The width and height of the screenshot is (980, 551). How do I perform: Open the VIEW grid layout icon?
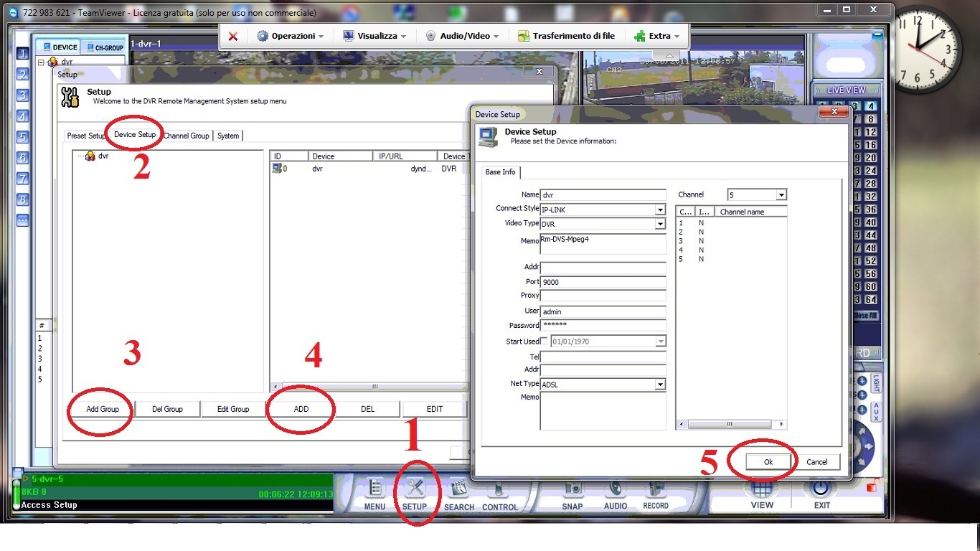click(x=762, y=489)
